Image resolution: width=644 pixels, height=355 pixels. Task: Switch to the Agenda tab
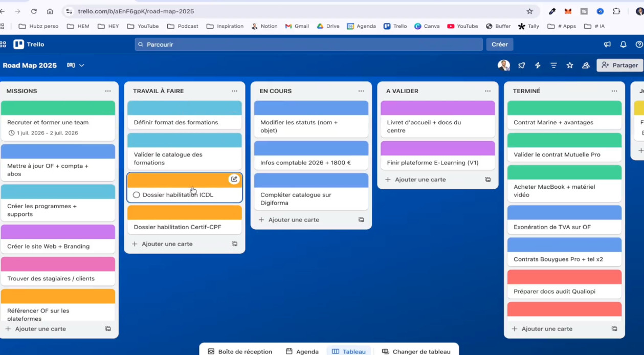pos(302,351)
